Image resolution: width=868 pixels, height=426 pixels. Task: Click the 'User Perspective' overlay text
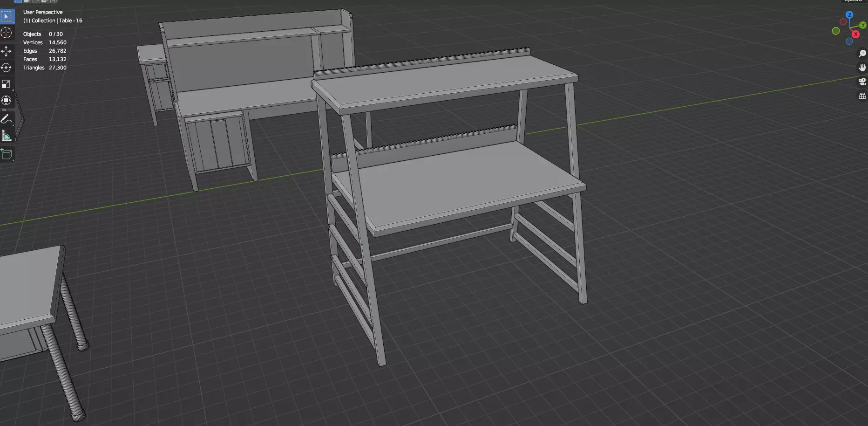[x=43, y=12]
